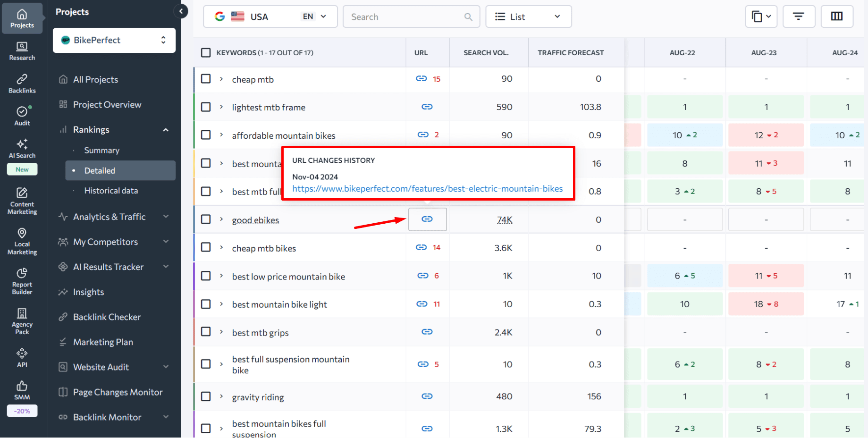868x438 pixels.
Task: Open the Research section in the sidebar
Action: 22,51
